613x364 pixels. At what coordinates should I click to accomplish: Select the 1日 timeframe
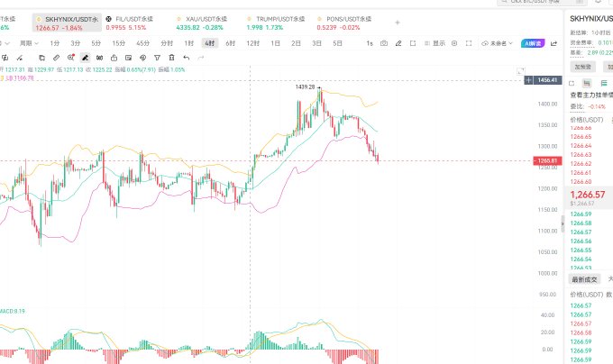tap(275, 43)
